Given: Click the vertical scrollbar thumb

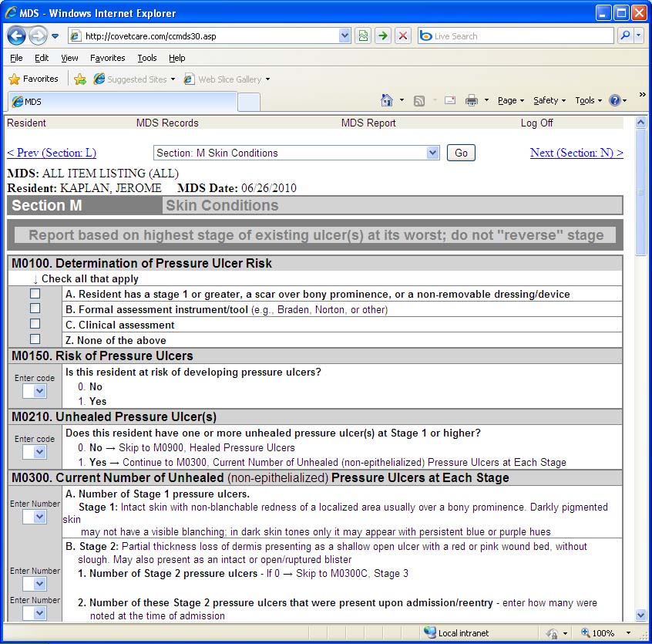Looking at the screenshot, I should point(640,192).
